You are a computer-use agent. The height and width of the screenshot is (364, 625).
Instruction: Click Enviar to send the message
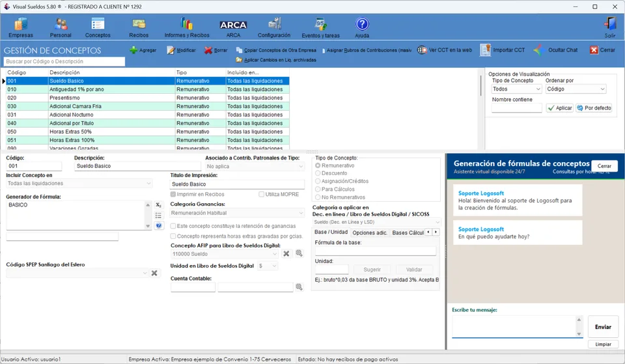pyautogui.click(x=603, y=327)
